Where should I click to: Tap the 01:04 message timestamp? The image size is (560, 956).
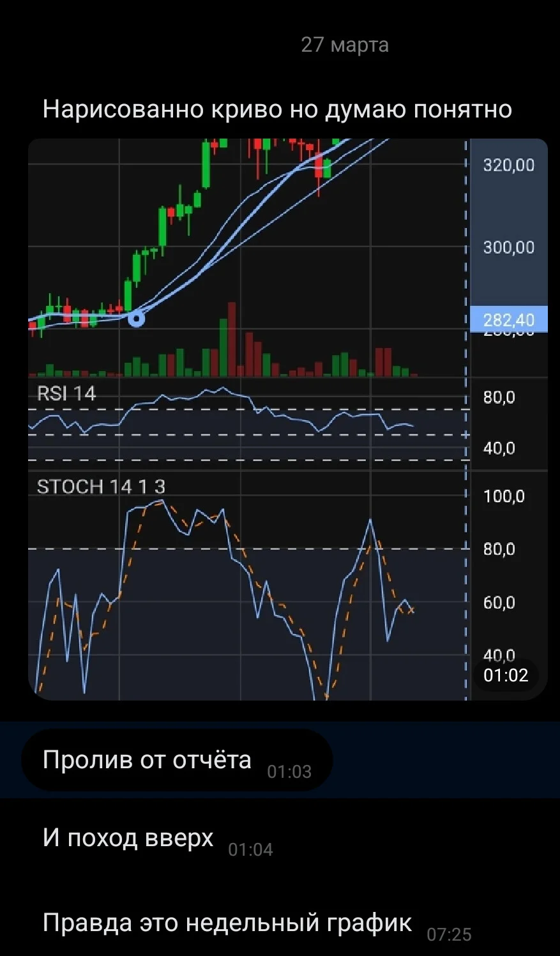click(250, 849)
